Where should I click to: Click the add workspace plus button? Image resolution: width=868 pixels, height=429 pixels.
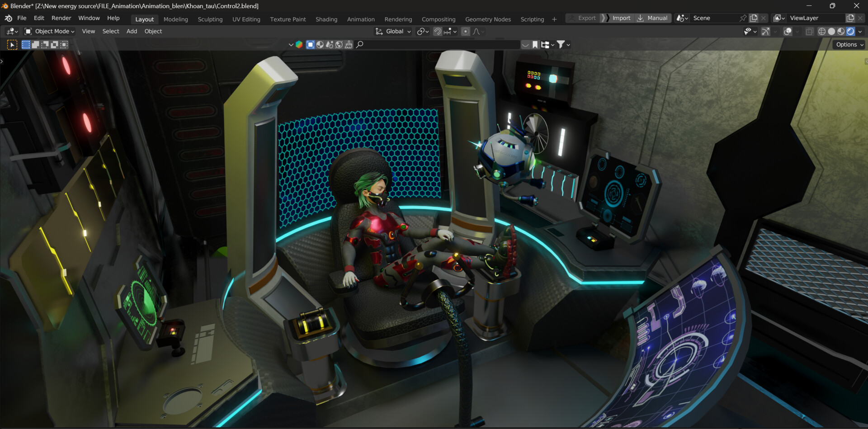pyautogui.click(x=554, y=19)
